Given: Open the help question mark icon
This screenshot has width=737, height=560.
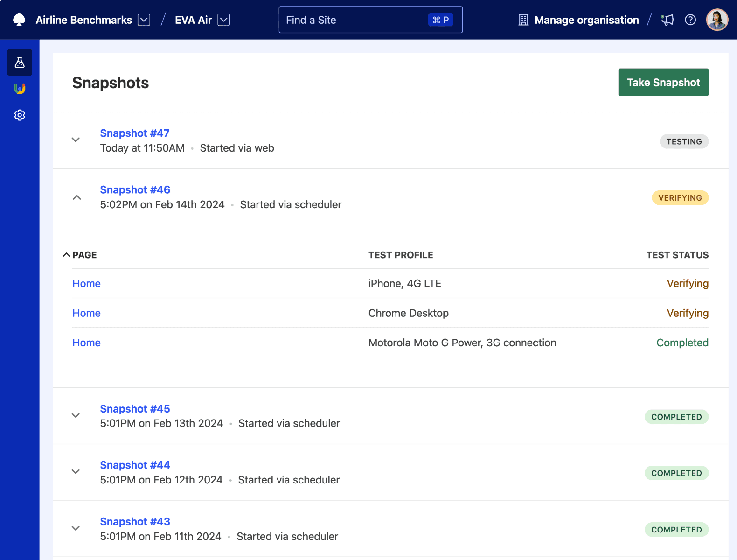Looking at the screenshot, I should [690, 20].
